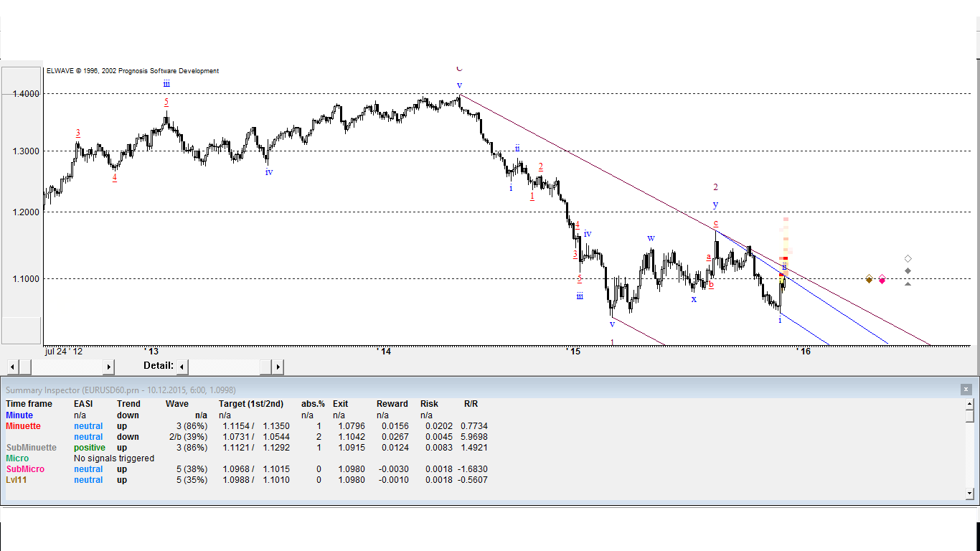This screenshot has height=551, width=980.
Task: Click the gray filled diamond marker
Action: 908,270
